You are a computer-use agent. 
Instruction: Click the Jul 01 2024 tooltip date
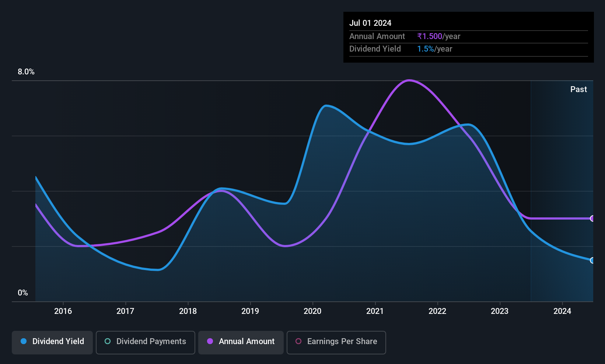370,23
